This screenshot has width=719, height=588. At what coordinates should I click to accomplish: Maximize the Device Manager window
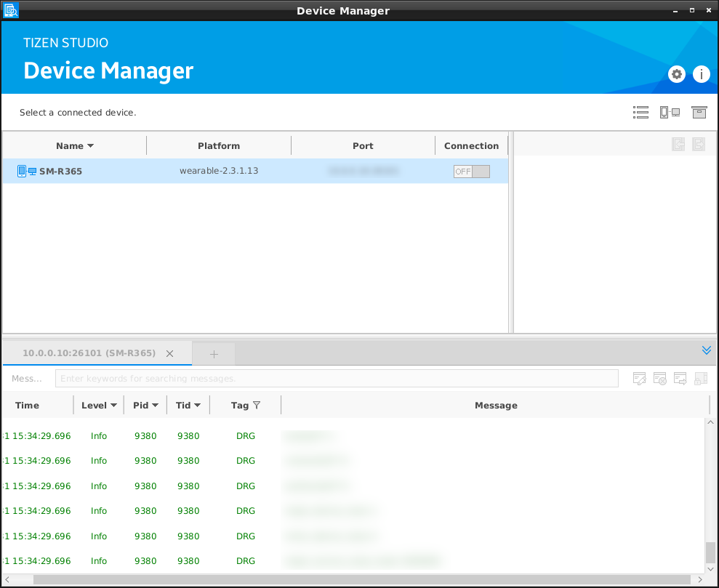(692, 11)
